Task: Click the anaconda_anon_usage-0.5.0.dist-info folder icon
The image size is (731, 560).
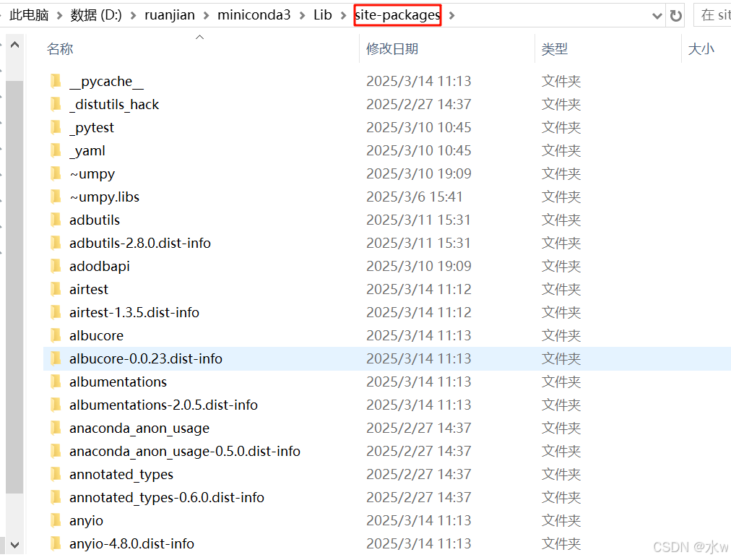Action: click(56, 451)
